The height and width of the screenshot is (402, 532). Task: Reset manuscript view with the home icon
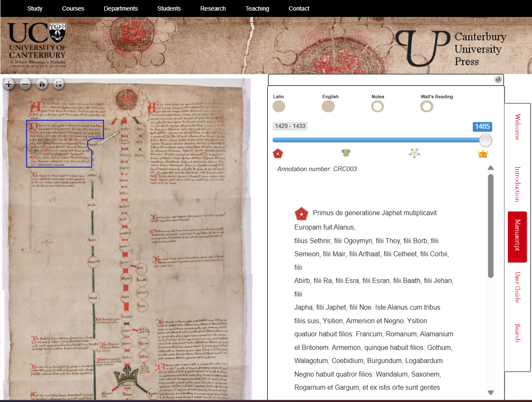(42, 84)
